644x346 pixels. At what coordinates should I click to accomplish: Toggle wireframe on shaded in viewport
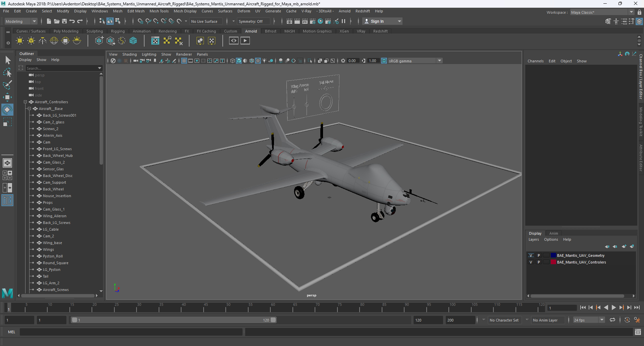252,61
